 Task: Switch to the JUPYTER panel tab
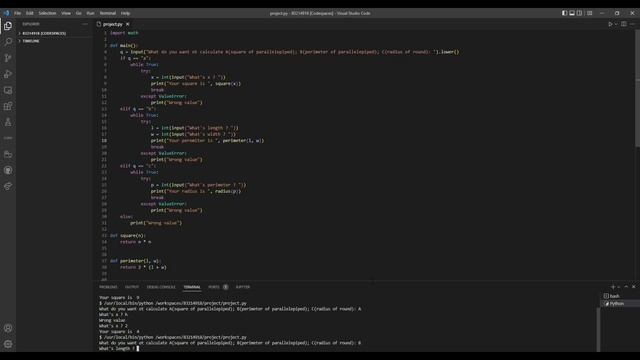click(x=242, y=287)
